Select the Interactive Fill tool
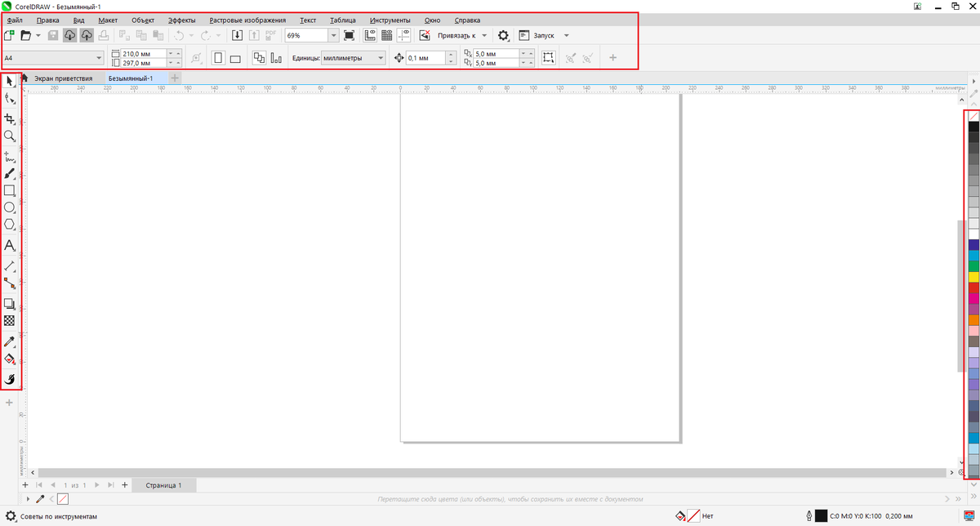The height and width of the screenshot is (526, 980). 10,359
